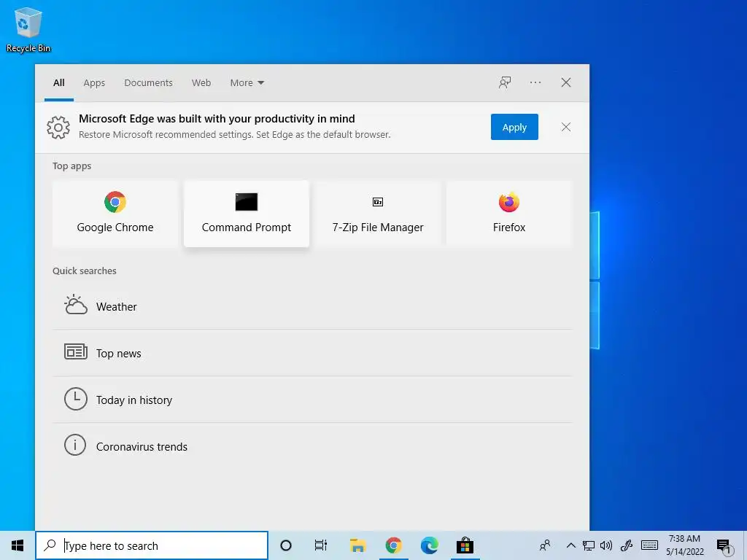The width and height of the screenshot is (747, 560).
Task: Click the Cortana circle on taskbar
Action: point(286,545)
